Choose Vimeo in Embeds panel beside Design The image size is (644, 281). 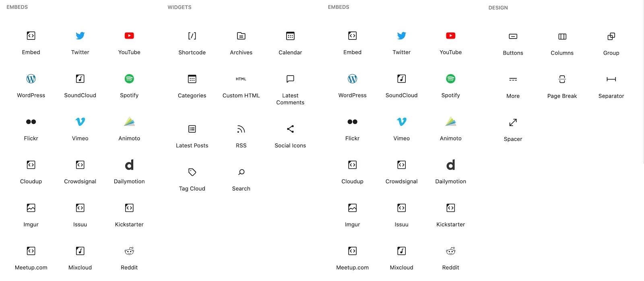(401, 129)
